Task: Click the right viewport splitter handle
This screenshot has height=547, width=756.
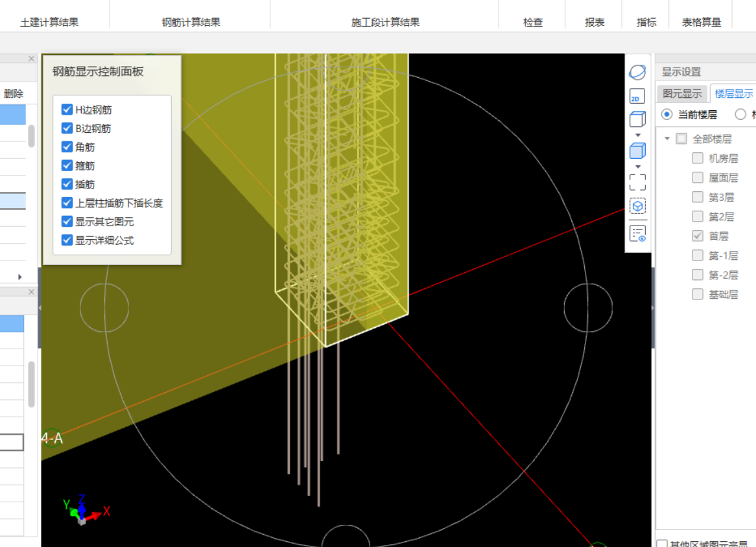Action: 653,307
